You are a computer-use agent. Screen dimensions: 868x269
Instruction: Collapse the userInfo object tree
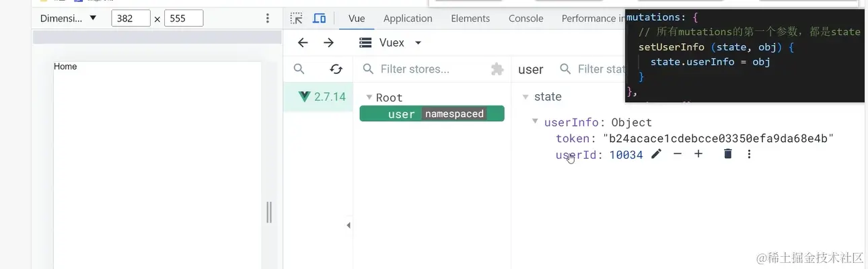tap(535, 122)
